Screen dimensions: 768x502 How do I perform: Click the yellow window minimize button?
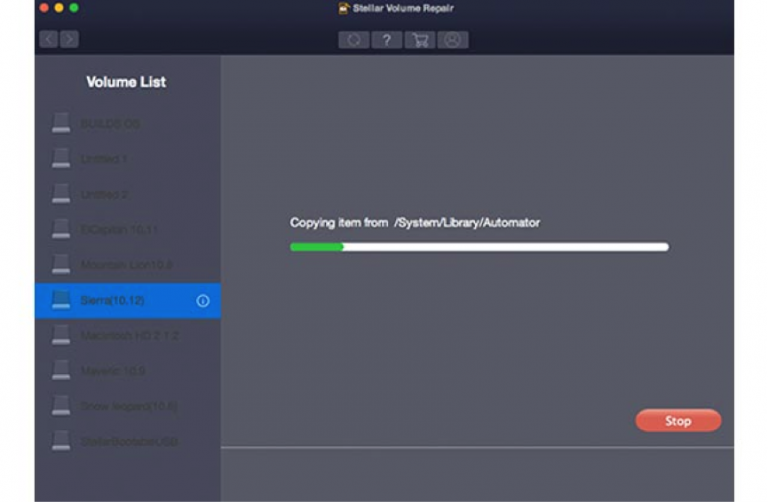pyautogui.click(x=59, y=8)
